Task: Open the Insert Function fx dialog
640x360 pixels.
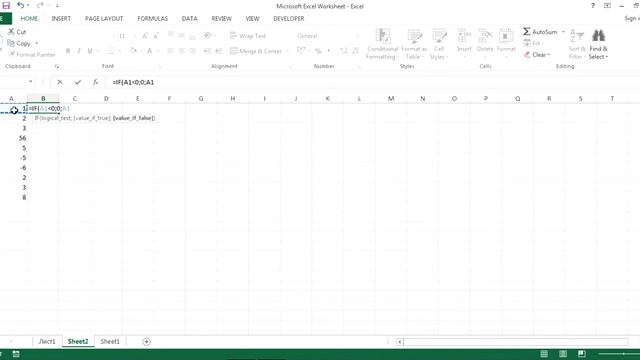Action: coord(95,82)
